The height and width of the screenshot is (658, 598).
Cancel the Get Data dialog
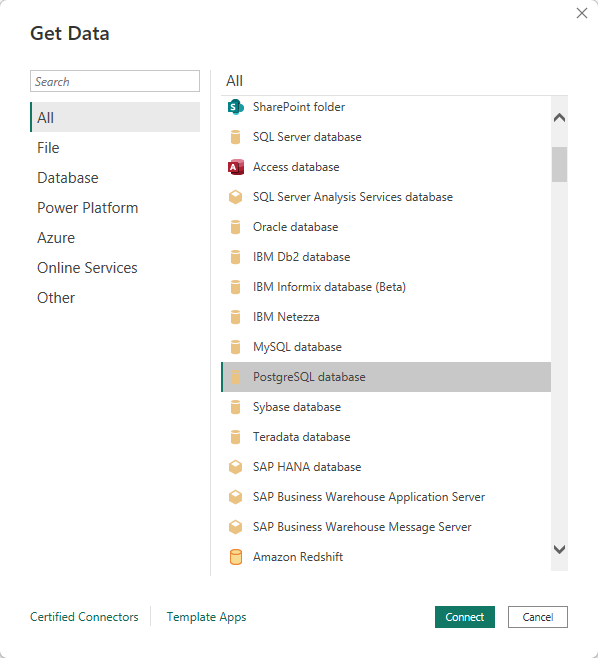pyautogui.click(x=538, y=617)
